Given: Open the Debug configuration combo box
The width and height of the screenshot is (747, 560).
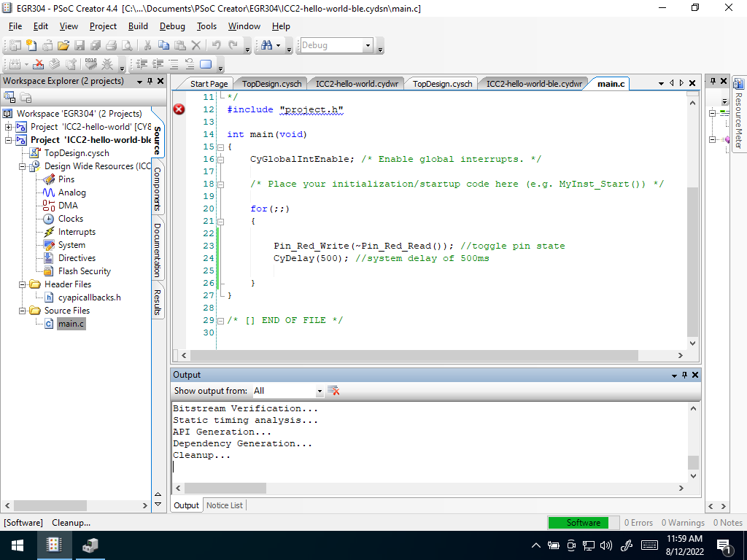Looking at the screenshot, I should pos(336,45).
